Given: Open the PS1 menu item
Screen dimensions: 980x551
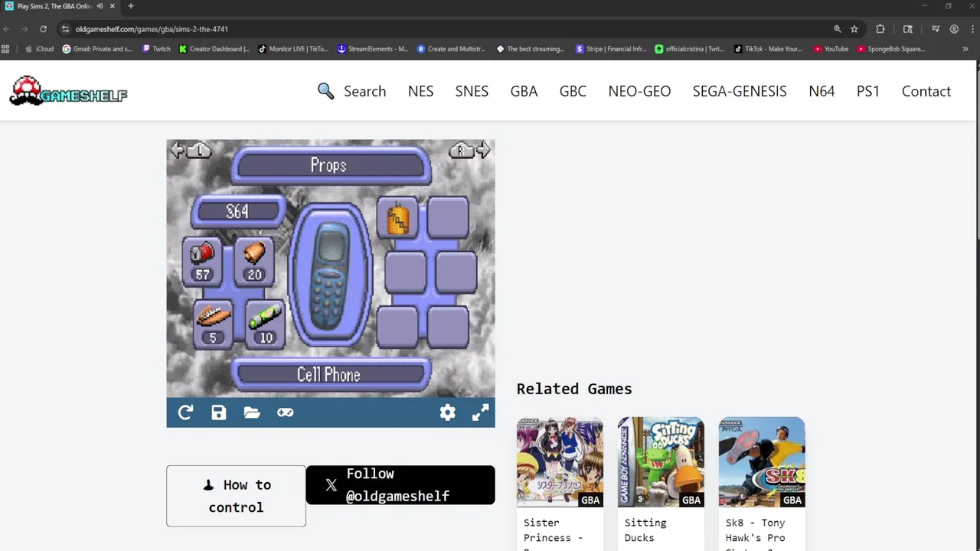Looking at the screenshot, I should tap(868, 91).
